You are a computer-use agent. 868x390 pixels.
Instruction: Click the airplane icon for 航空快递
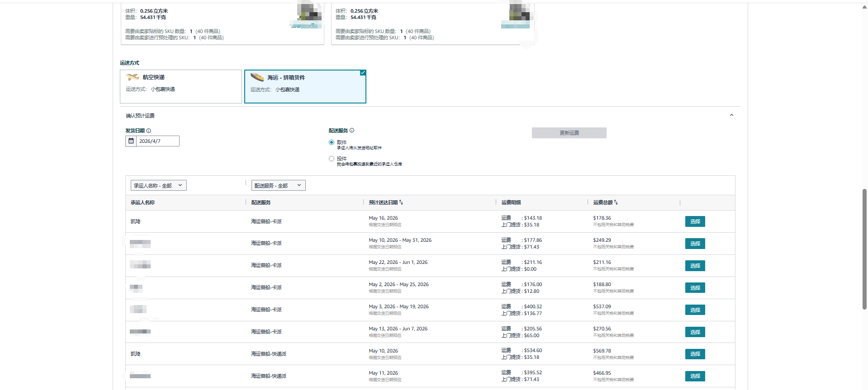(133, 77)
